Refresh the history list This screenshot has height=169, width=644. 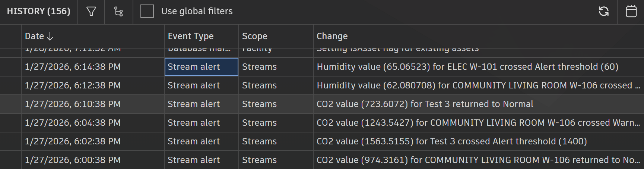pos(603,12)
